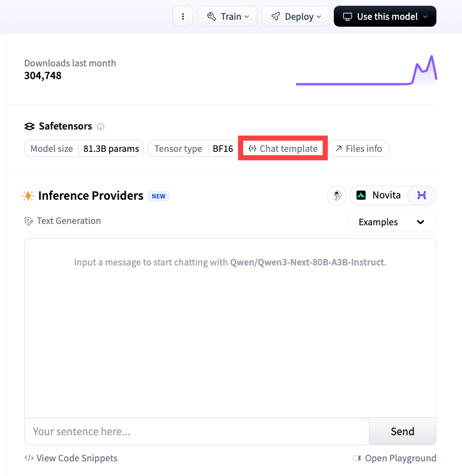Image resolution: width=462 pixels, height=476 pixels.
Task: Select the astronaut auto provider icon
Action: click(336, 195)
